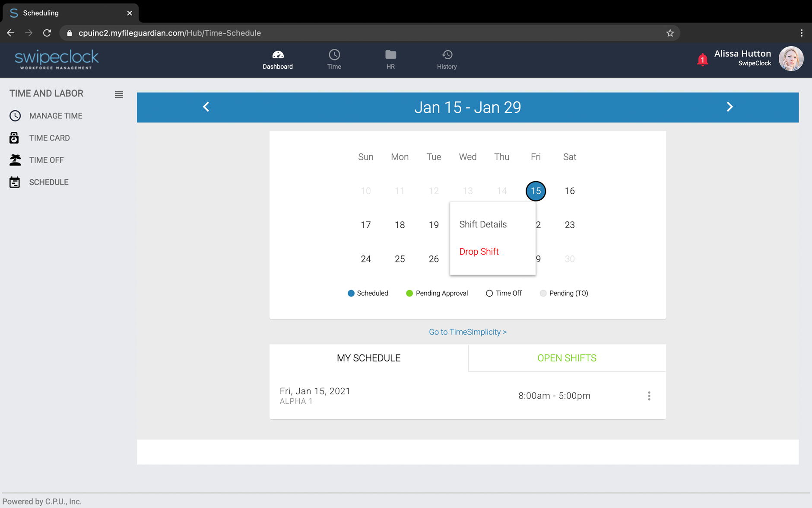Viewport: 812px width, 508px height.
Task: Open the shift options kebab menu
Action: click(x=648, y=395)
